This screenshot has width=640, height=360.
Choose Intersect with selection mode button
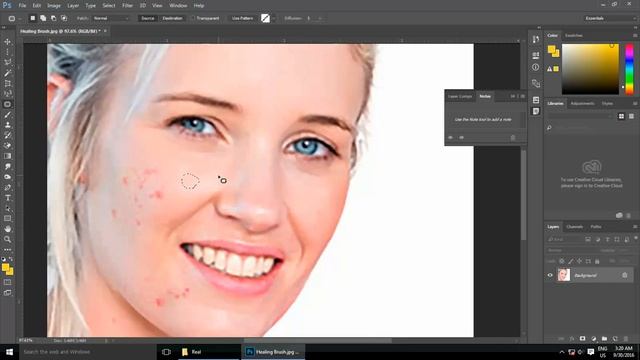64,18
